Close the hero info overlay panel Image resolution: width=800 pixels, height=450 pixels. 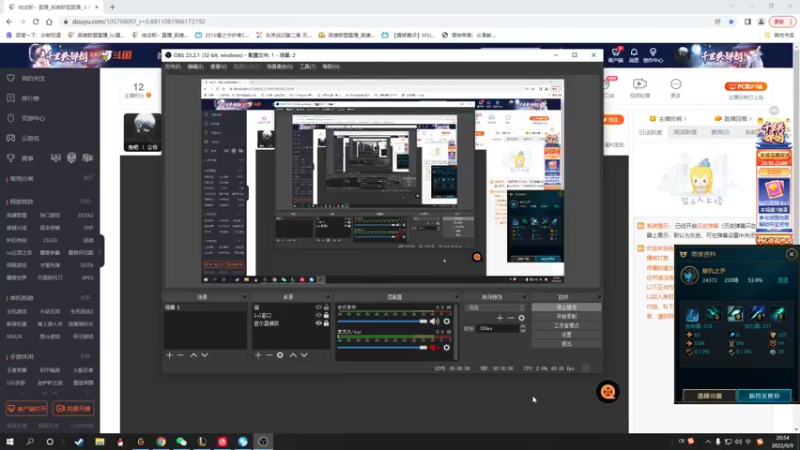coord(791,254)
